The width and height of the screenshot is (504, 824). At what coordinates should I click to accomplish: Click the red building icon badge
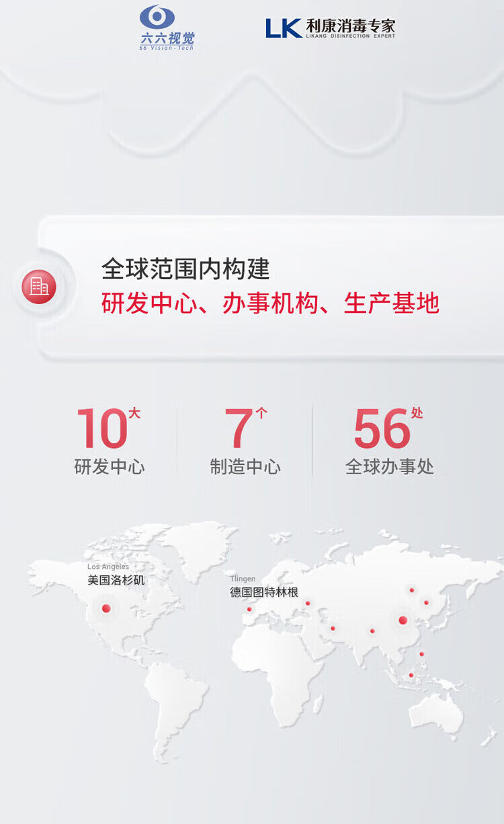tap(39, 287)
